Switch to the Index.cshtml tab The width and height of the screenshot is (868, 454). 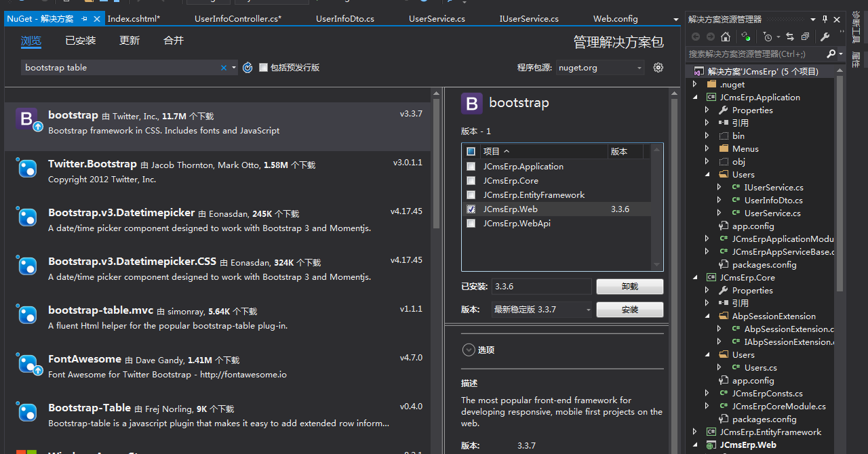coord(134,19)
